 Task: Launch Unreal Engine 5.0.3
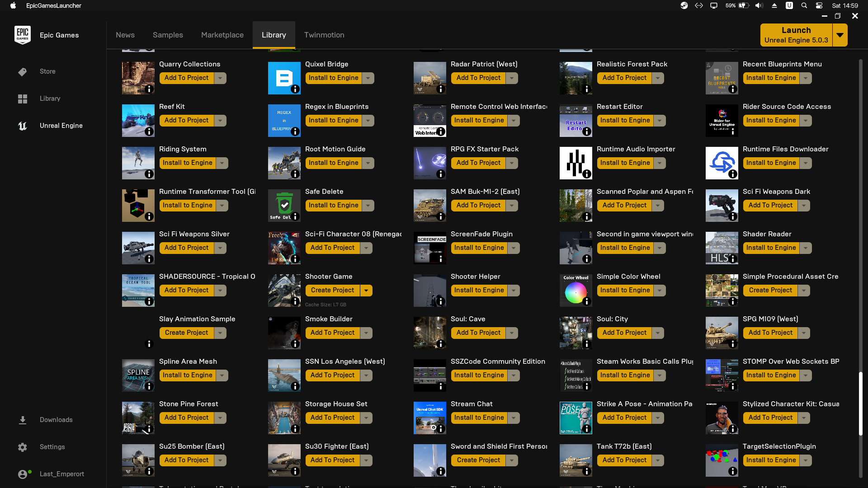click(x=796, y=35)
